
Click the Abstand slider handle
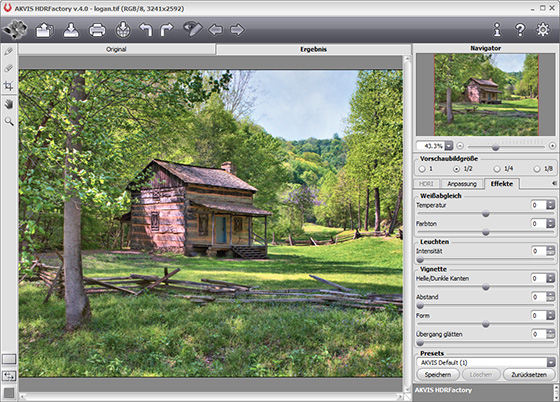(x=420, y=306)
